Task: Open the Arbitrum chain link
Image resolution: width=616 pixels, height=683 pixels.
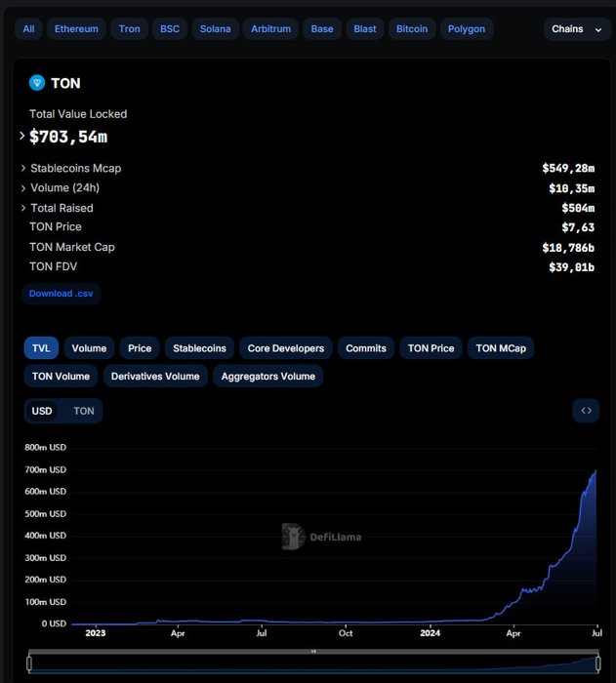Action: pyautogui.click(x=270, y=29)
